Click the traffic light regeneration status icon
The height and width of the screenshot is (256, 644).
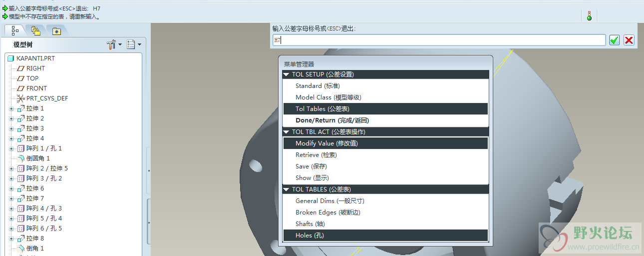[589, 15]
